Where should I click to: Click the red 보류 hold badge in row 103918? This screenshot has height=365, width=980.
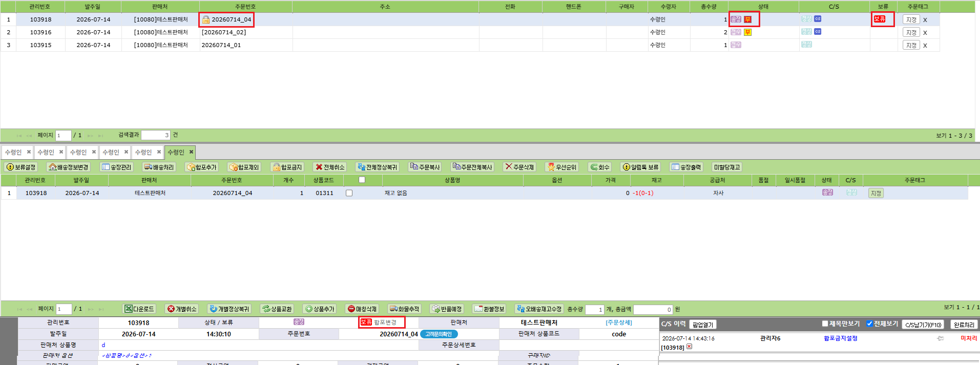880,19
